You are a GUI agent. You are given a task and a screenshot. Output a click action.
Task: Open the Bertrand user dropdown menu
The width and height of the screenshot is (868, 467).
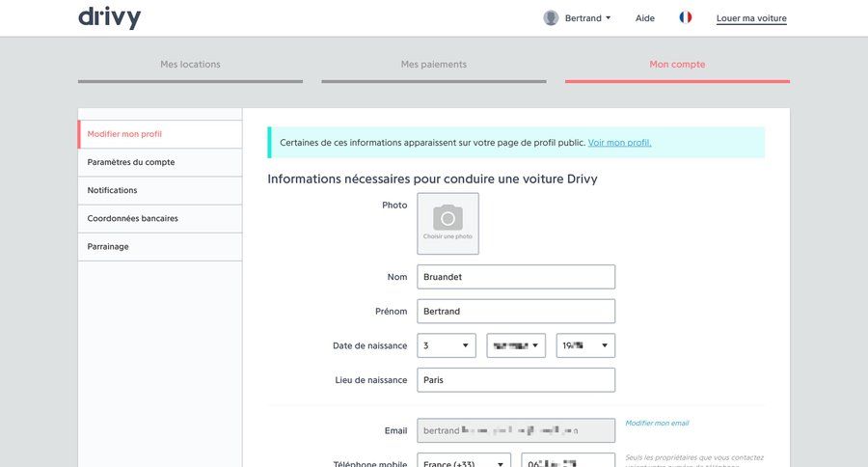[587, 18]
